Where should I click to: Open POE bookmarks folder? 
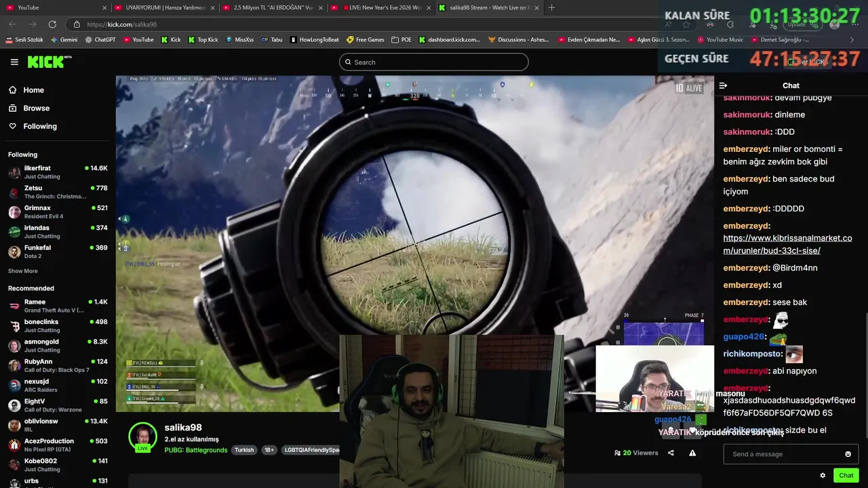tap(401, 40)
